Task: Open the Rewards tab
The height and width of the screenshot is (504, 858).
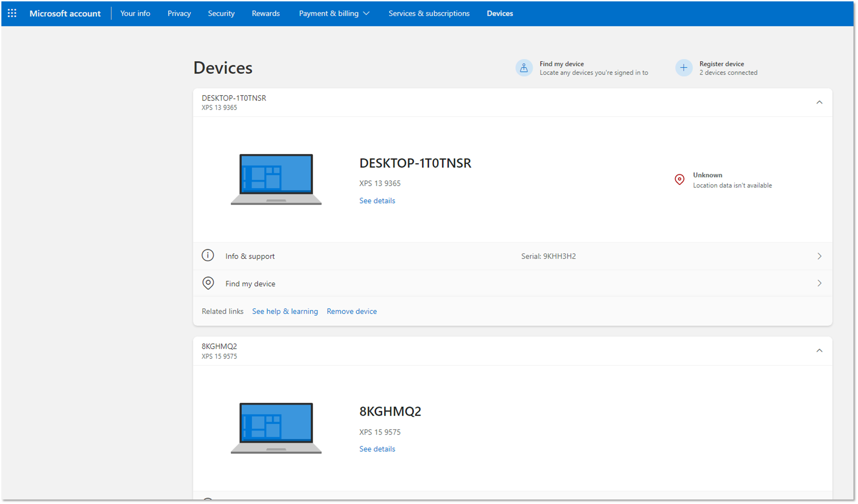Action: click(265, 13)
